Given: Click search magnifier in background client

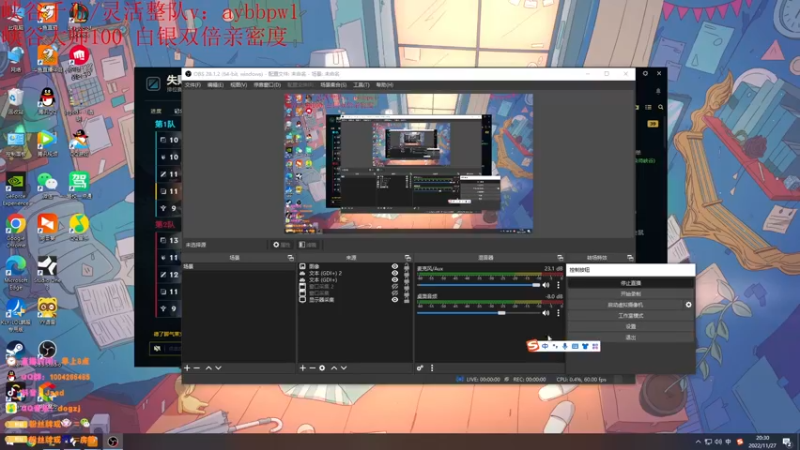Looking at the screenshot, I should (661, 107).
